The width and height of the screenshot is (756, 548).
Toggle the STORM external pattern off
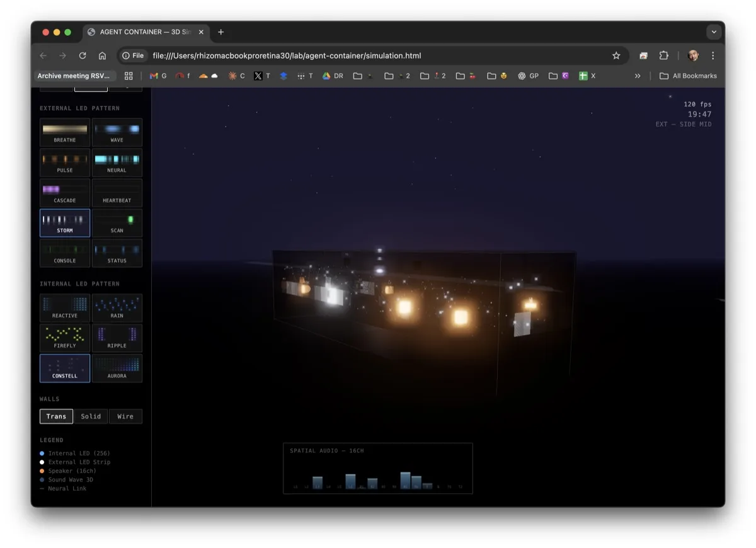pyautogui.click(x=64, y=222)
